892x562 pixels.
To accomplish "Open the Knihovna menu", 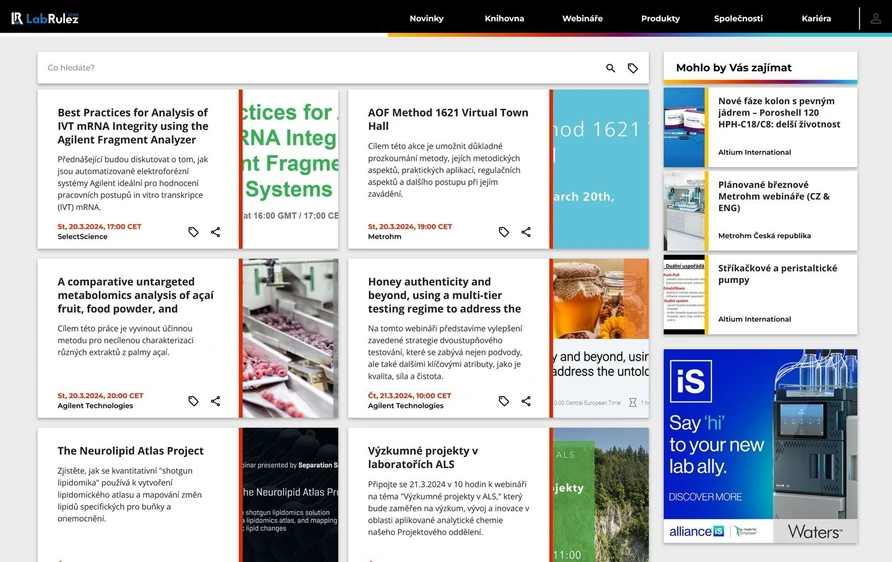I will (x=505, y=18).
